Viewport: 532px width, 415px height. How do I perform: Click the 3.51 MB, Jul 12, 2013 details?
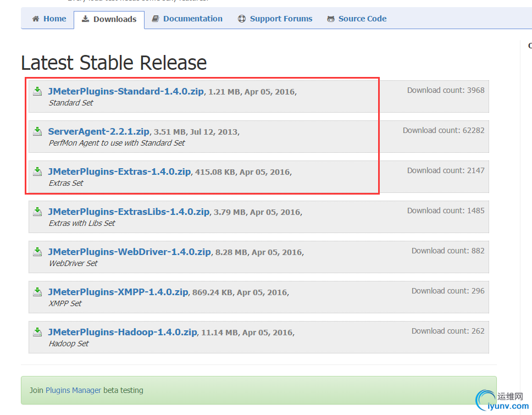pos(196,132)
